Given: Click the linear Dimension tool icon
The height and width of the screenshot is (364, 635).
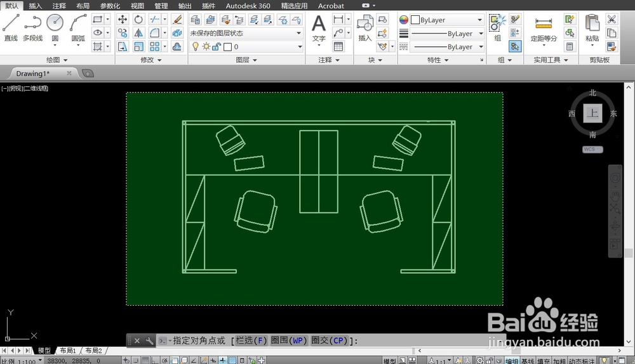Looking at the screenshot, I should pos(338,19).
